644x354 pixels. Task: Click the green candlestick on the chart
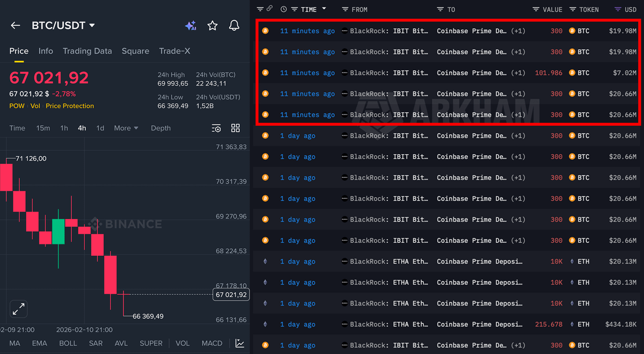[58, 231]
